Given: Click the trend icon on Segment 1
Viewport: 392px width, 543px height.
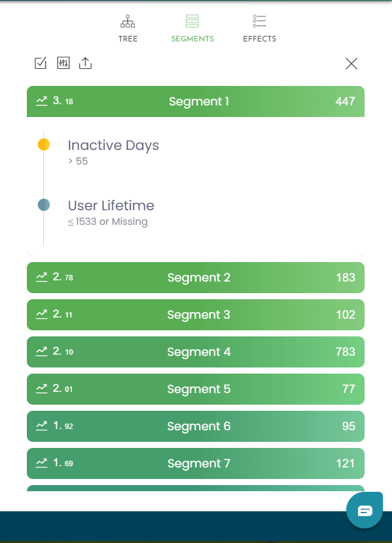Looking at the screenshot, I should (x=41, y=101).
